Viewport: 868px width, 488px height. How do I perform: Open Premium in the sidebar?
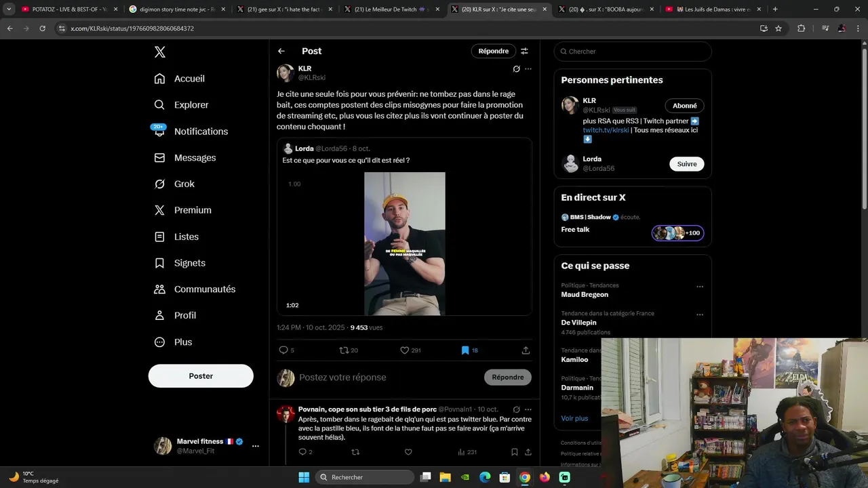(x=183, y=210)
